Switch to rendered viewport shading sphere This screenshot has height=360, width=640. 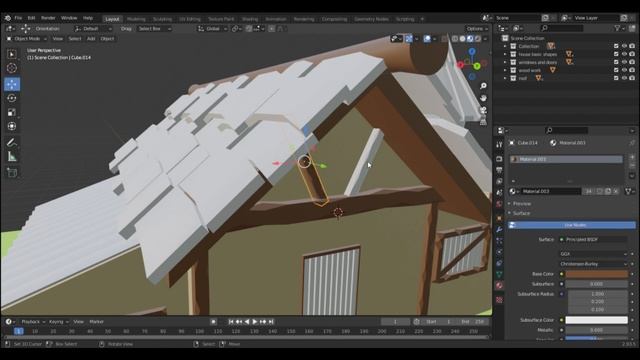tap(478, 39)
